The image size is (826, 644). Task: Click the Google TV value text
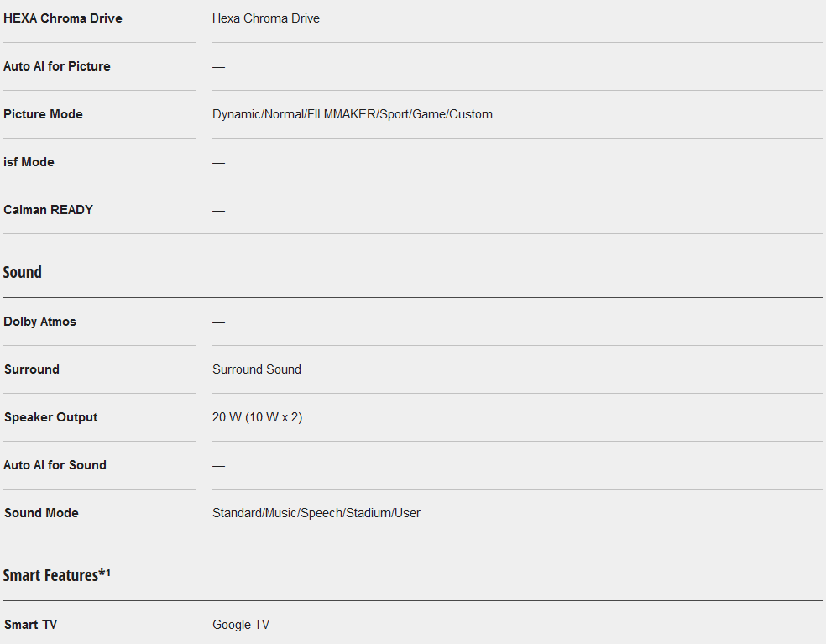(x=241, y=625)
